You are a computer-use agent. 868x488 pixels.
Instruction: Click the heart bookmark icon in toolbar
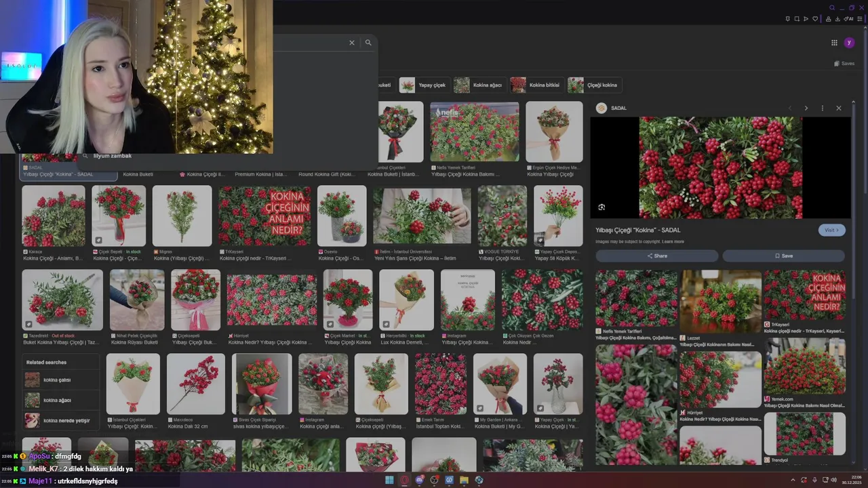click(815, 19)
